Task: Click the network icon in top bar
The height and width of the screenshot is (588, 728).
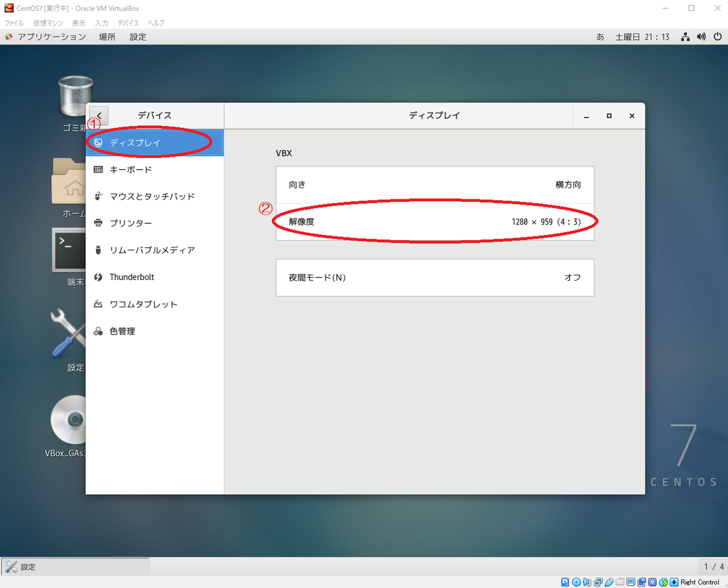Action: tap(686, 37)
